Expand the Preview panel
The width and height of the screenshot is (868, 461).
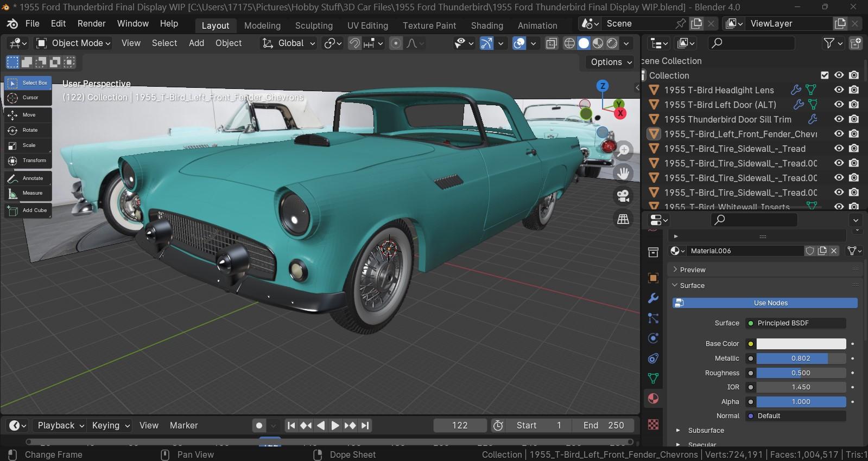click(x=765, y=270)
